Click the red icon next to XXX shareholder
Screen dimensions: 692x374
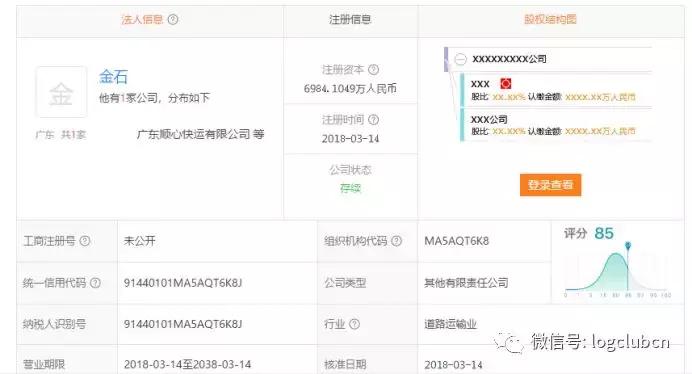pyautogui.click(x=505, y=83)
